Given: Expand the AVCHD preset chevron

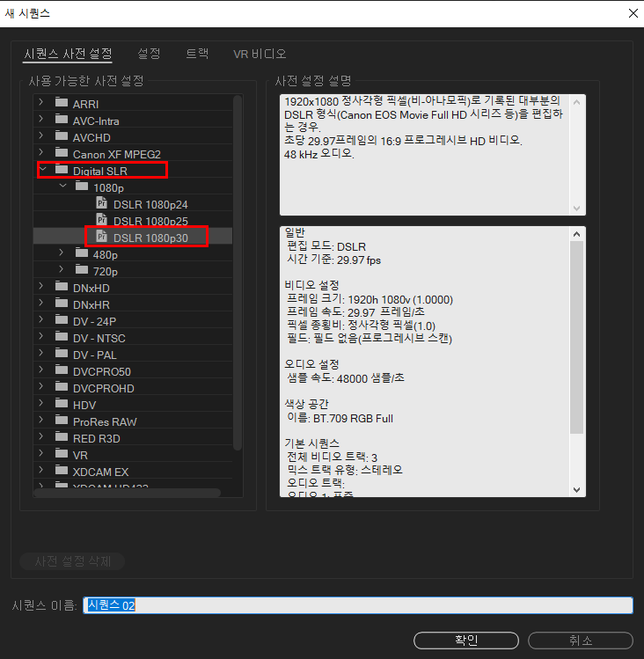Looking at the screenshot, I should (x=40, y=135).
